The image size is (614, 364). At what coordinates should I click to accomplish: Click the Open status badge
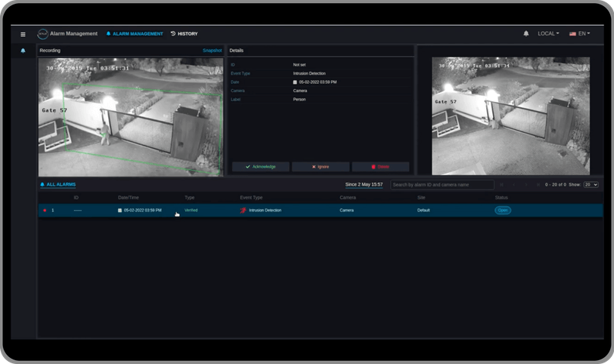tap(502, 211)
